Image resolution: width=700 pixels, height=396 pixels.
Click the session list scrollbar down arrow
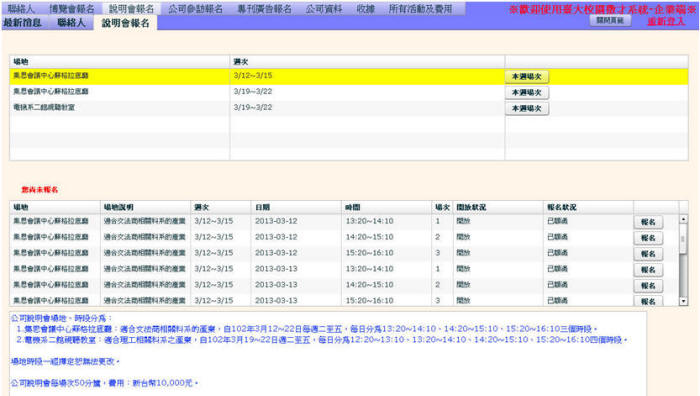683,301
